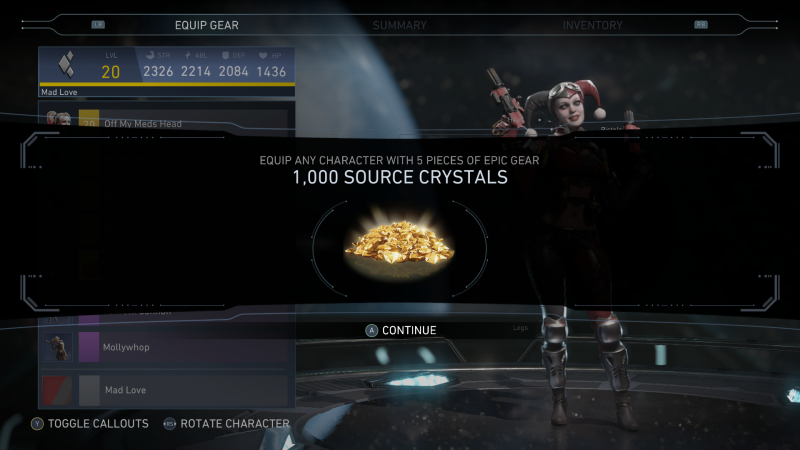Select the Mad Love shader row

[164, 390]
